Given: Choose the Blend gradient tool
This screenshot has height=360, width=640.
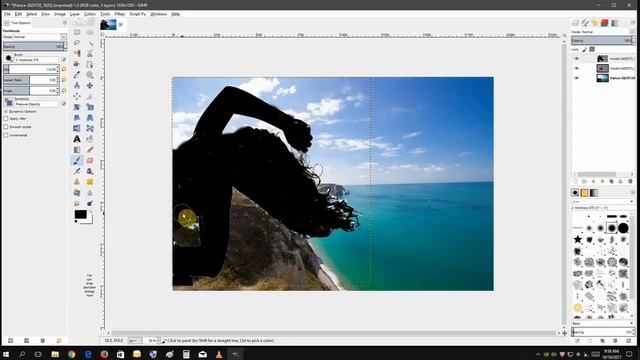Looking at the screenshot, I should pyautogui.click(x=77, y=150).
